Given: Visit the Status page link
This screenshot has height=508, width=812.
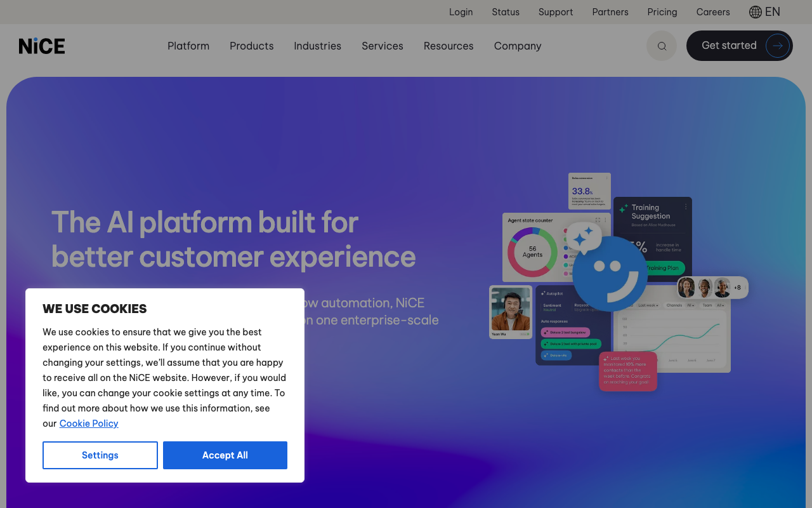Looking at the screenshot, I should 506,12.
